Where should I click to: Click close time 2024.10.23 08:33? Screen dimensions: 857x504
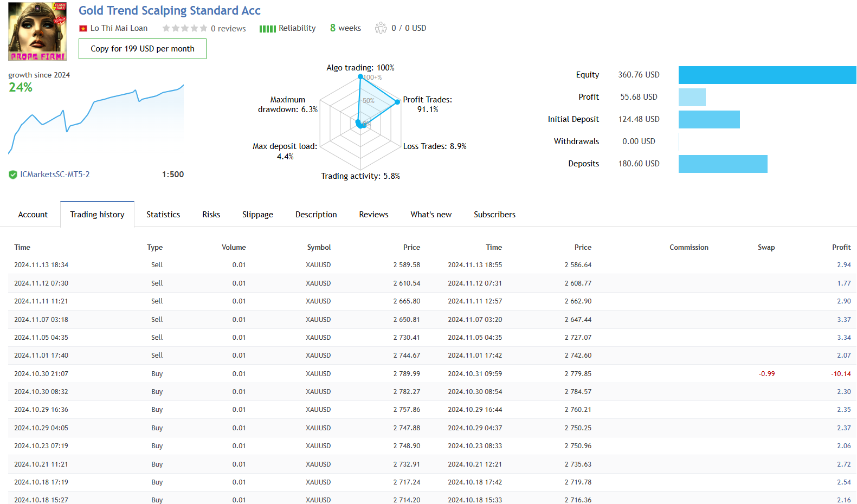(x=475, y=446)
